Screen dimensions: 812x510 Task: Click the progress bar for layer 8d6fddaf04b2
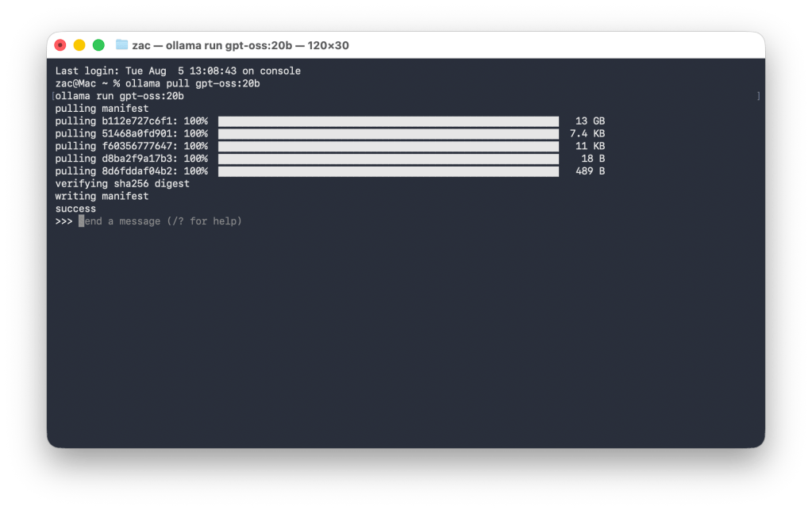[x=388, y=171]
